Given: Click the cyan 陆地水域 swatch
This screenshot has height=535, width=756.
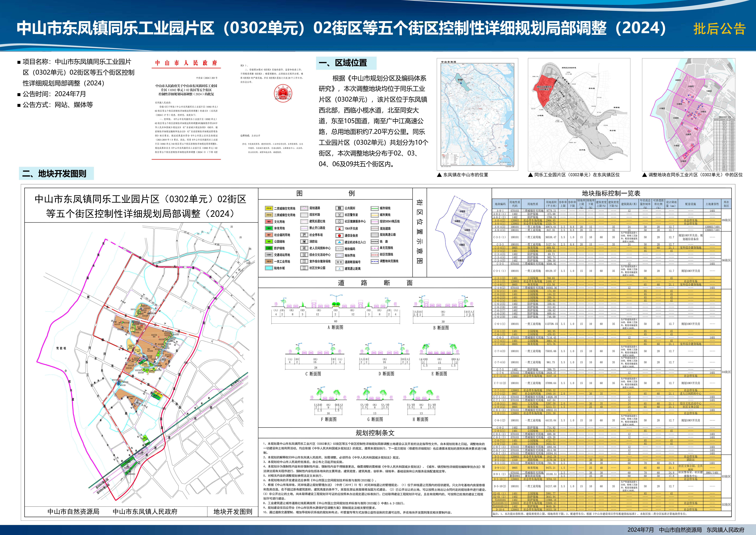Looking at the screenshot, I should tap(269, 268).
